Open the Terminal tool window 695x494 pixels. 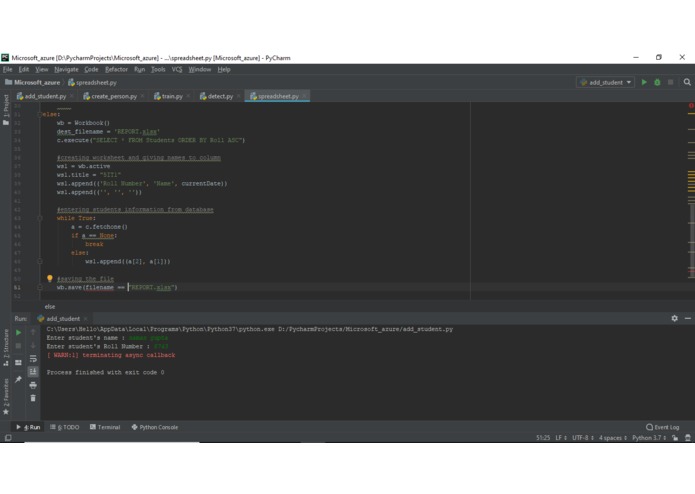(105, 427)
